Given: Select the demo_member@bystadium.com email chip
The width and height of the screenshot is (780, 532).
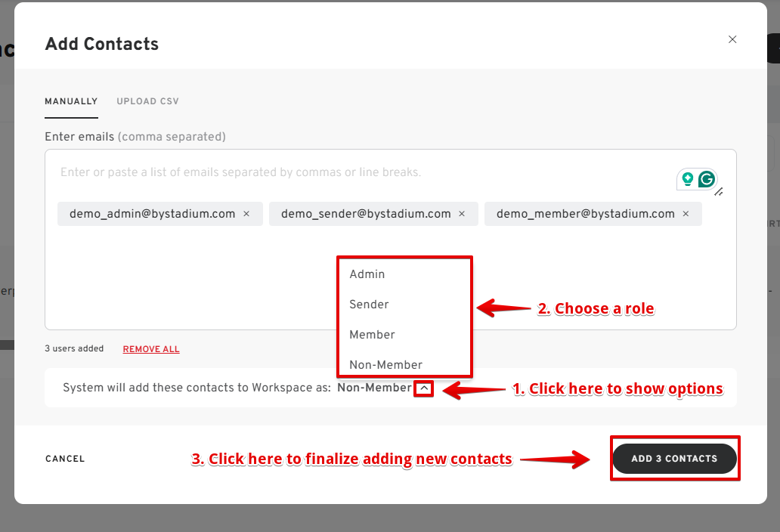Looking at the screenshot, I should pyautogui.click(x=585, y=214).
